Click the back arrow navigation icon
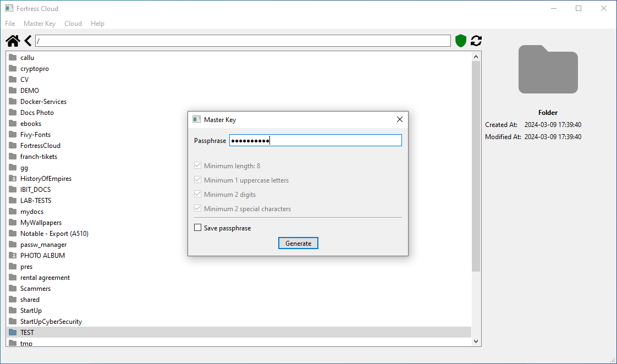Screen dimensions: 617x364 (x=27, y=40)
